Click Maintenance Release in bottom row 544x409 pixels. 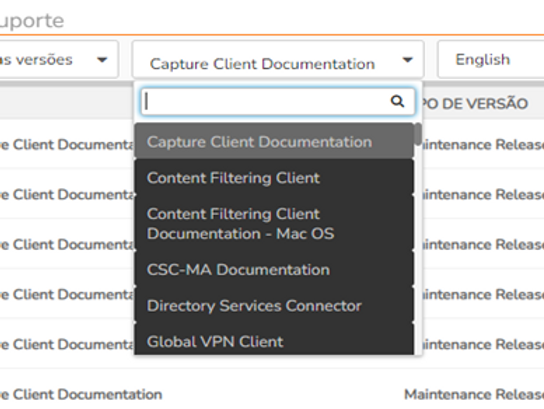474,394
